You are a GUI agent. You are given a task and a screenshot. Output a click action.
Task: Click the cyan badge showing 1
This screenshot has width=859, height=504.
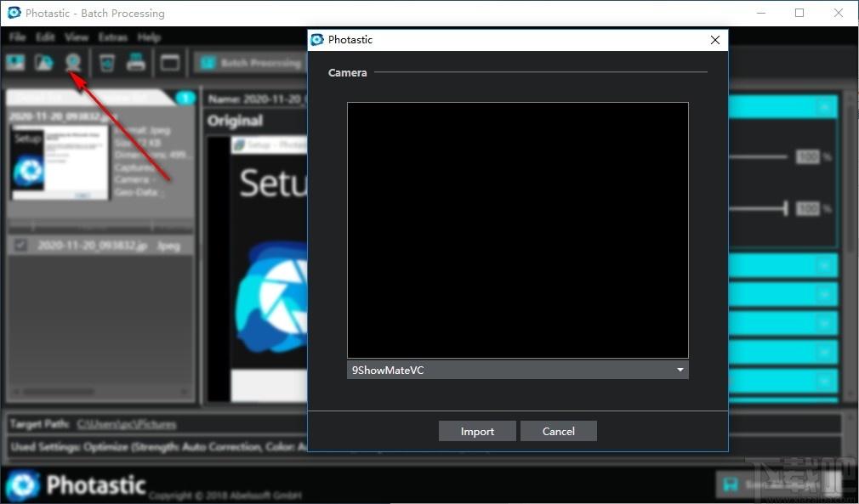pos(185,98)
